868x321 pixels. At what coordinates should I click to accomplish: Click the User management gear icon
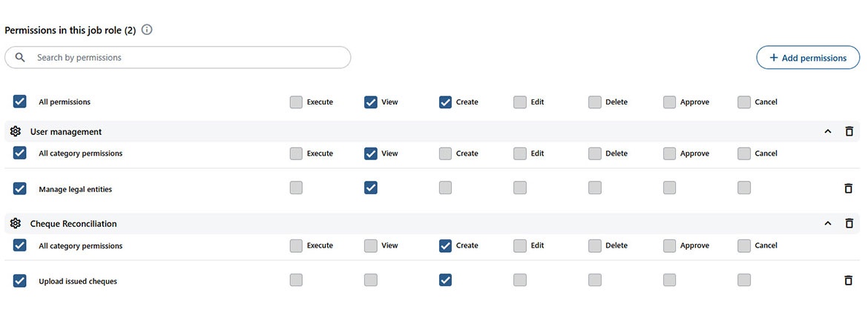pyautogui.click(x=16, y=131)
